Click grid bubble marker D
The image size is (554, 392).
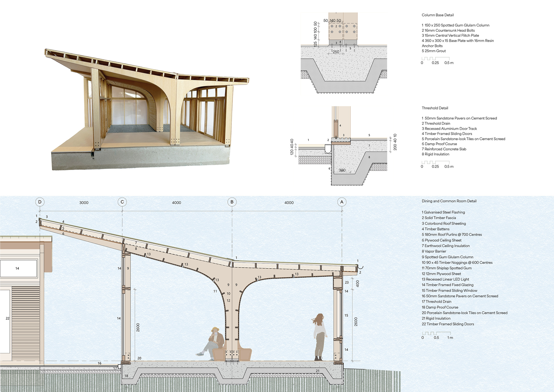click(40, 202)
